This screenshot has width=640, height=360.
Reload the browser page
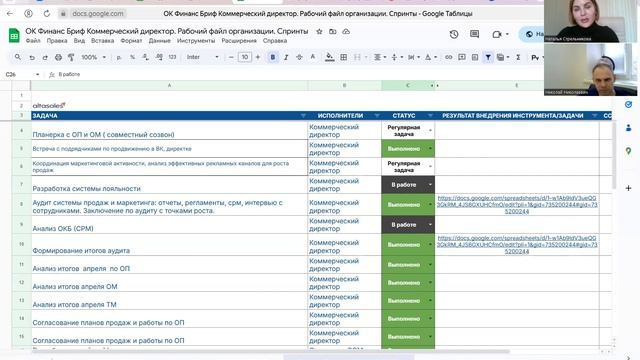pyautogui.click(x=47, y=13)
